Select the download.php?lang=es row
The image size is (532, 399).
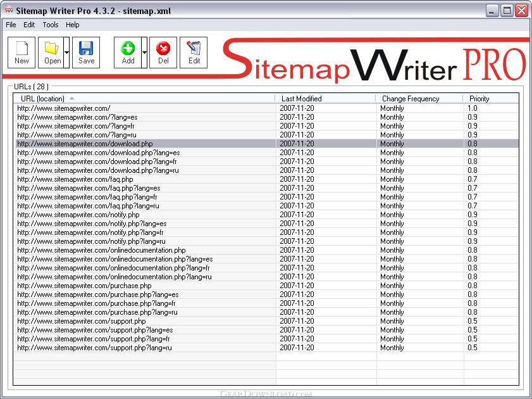click(266, 153)
